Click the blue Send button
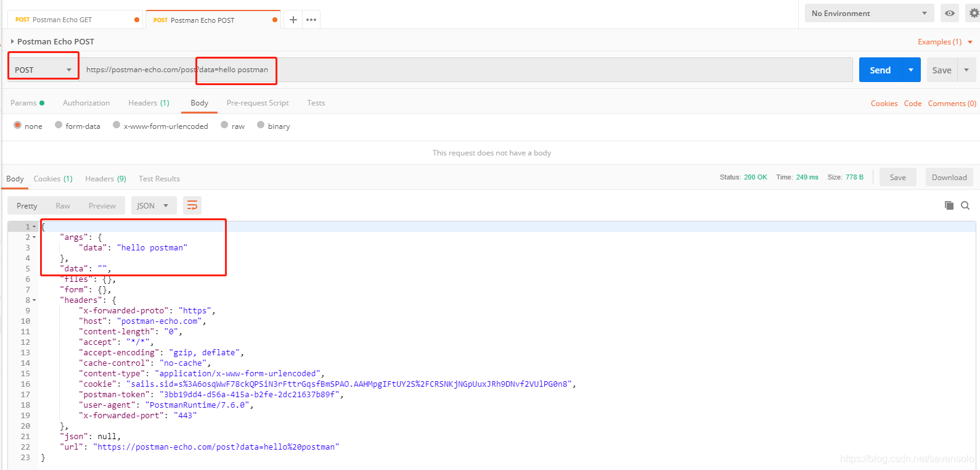 (x=880, y=70)
